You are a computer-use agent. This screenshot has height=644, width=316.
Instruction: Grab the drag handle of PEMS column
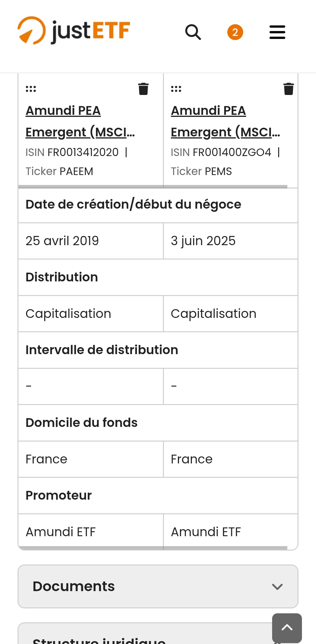pos(176,89)
